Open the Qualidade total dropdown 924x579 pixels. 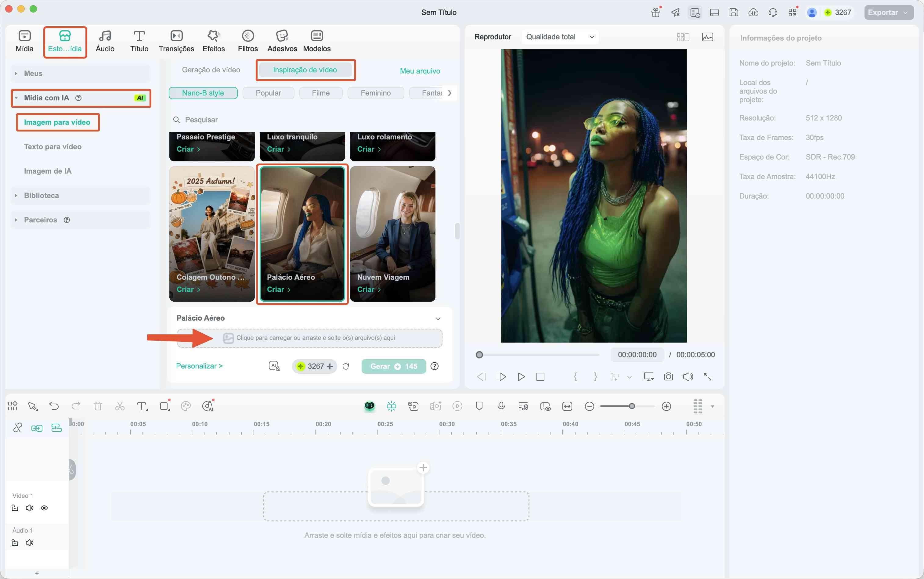(560, 37)
